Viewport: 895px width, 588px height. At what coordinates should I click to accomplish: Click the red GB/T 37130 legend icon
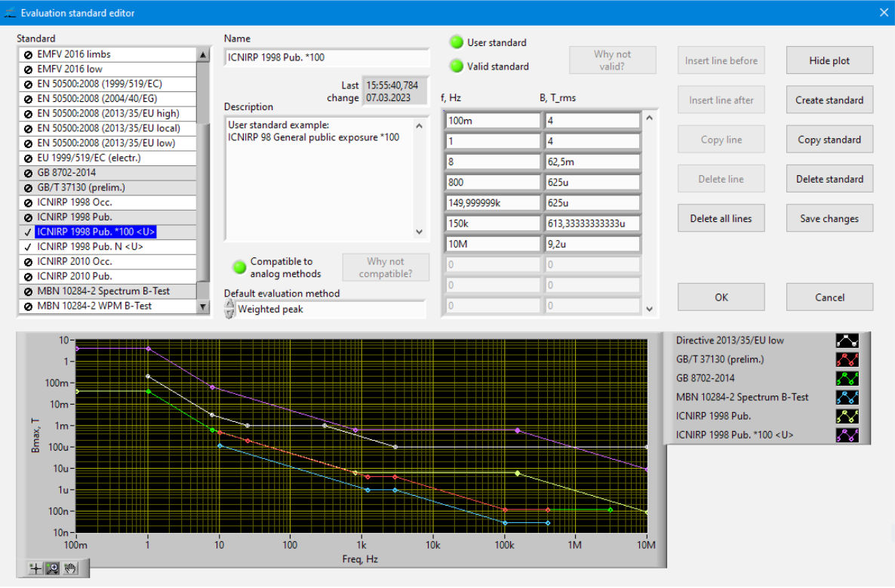[847, 359]
